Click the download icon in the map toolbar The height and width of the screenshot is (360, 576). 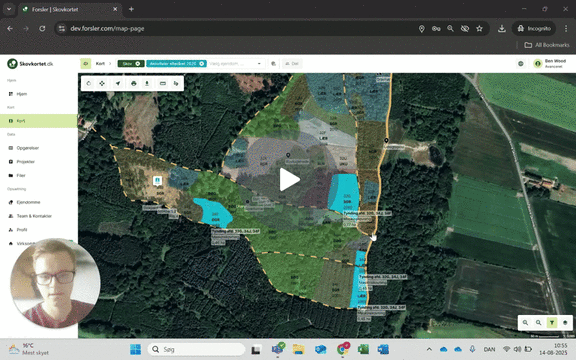[147, 83]
